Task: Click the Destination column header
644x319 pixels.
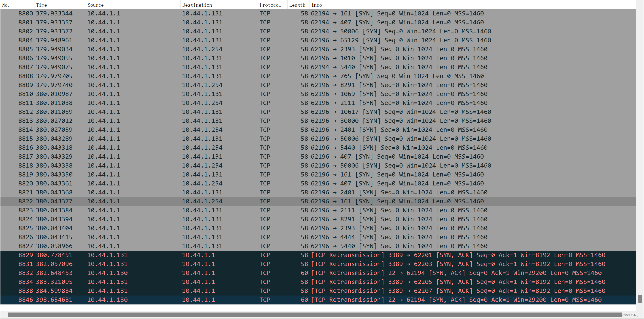Action: click(197, 5)
